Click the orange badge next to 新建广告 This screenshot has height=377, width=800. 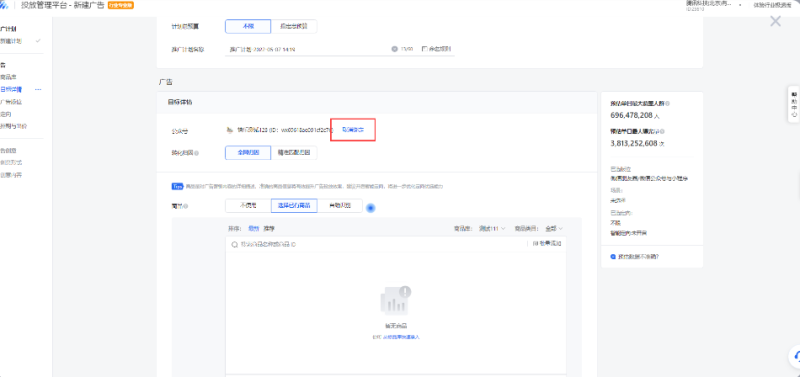pos(120,6)
